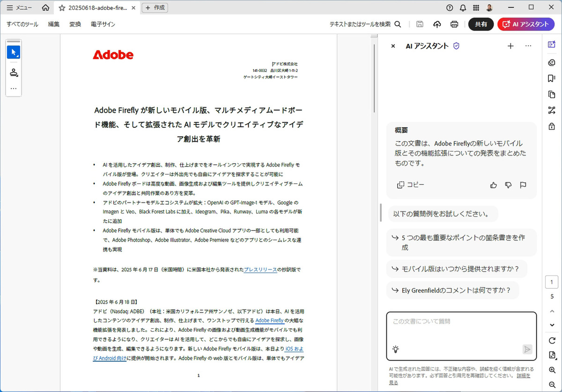The image size is (562, 392).
Task: Open the すべてのツール menu
Action: [x=22, y=24]
